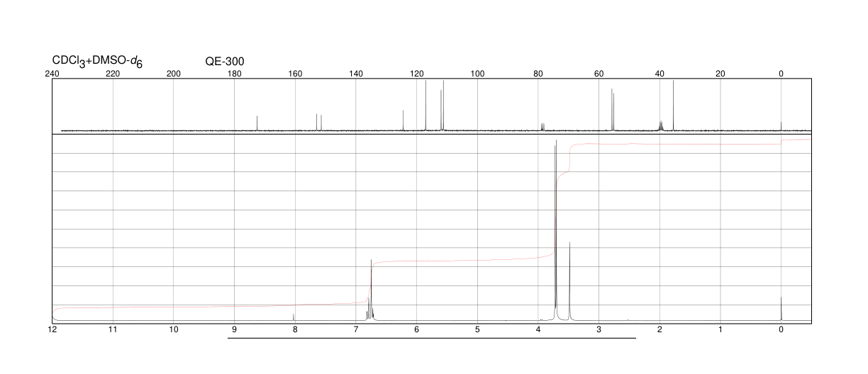Click the CDCl3+DMSO-d6 solvent label
Screen dimensions: 868x374
click(x=97, y=62)
